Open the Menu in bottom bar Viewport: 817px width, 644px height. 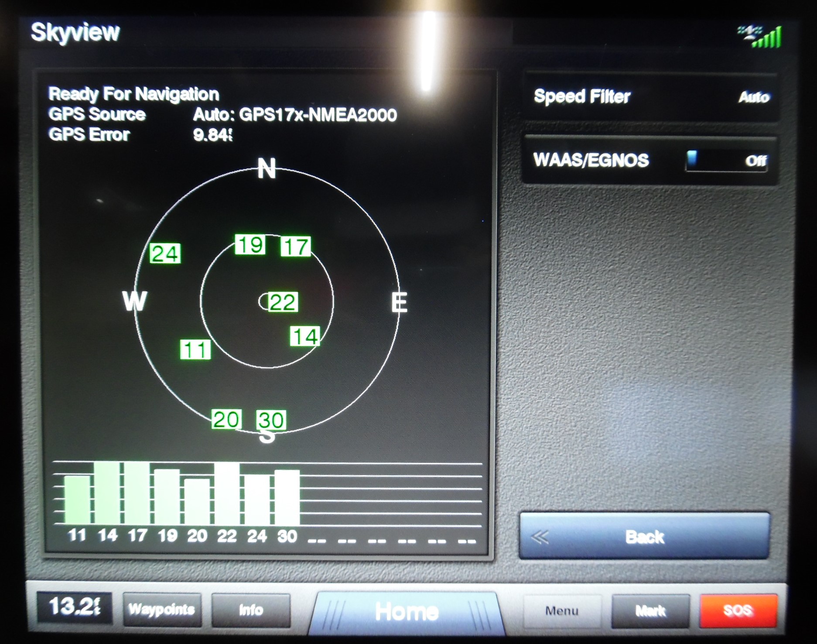(562, 610)
